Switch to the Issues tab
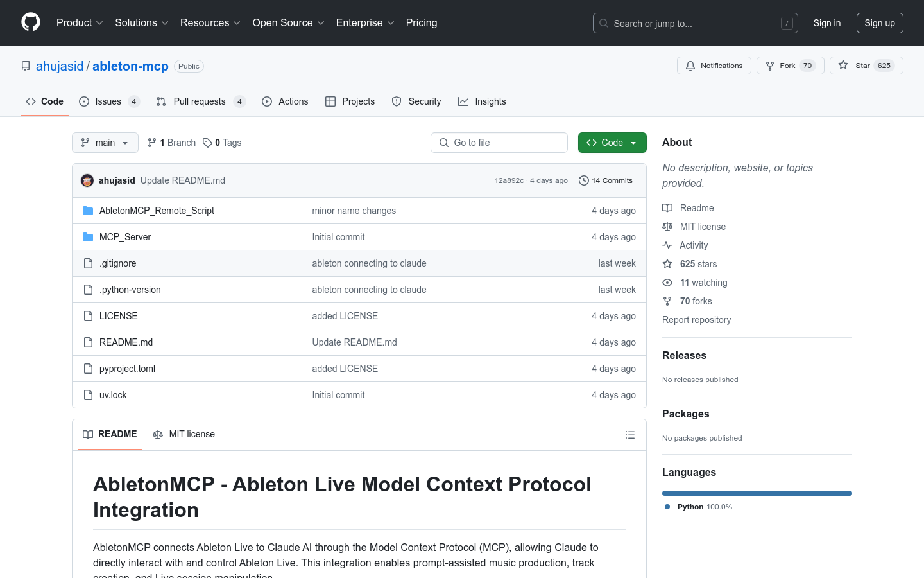Screen dimensions: 924x578 click(x=109, y=101)
